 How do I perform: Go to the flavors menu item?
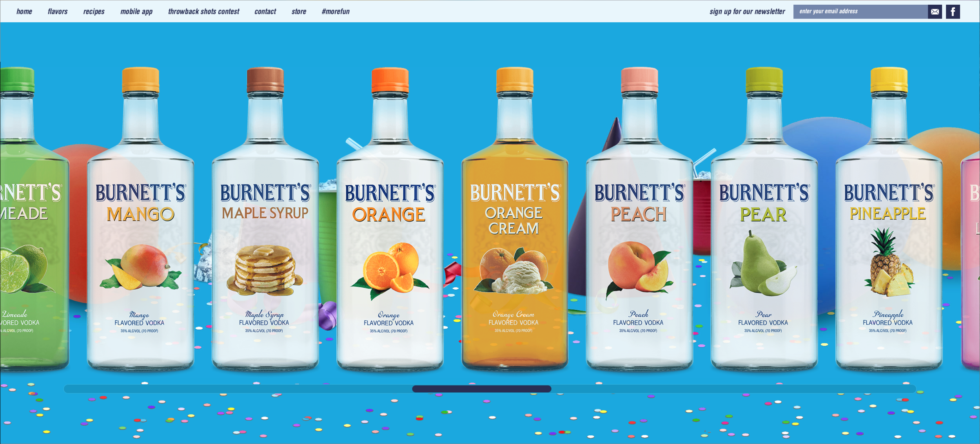click(58, 11)
